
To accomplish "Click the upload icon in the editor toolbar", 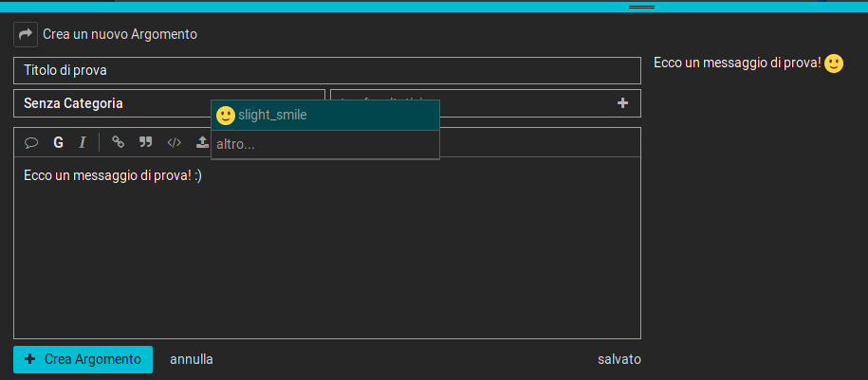I will [x=201, y=142].
